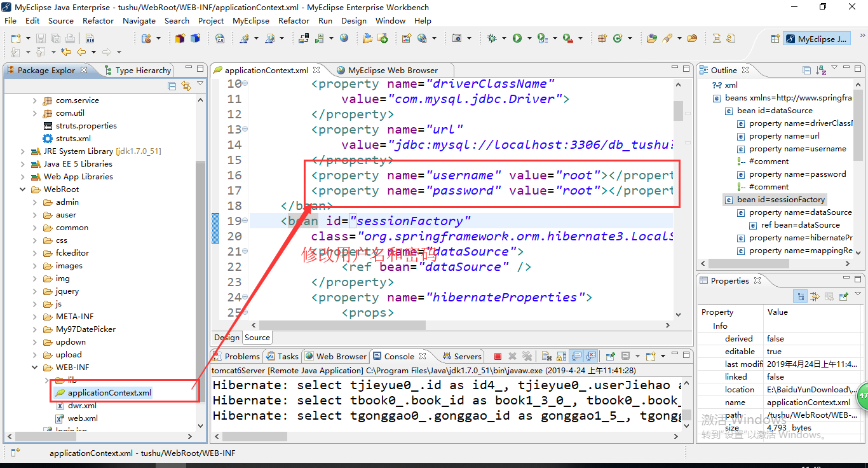Click the Open Console icon in Console toolbar
This screenshot has height=468, width=868.
tap(651, 356)
